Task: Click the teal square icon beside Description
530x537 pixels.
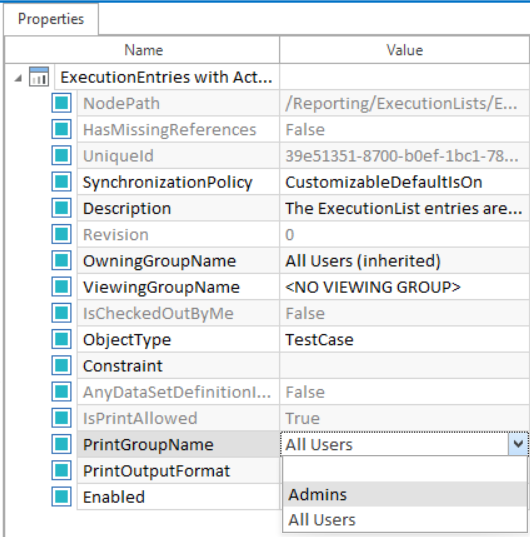Action: (x=62, y=208)
